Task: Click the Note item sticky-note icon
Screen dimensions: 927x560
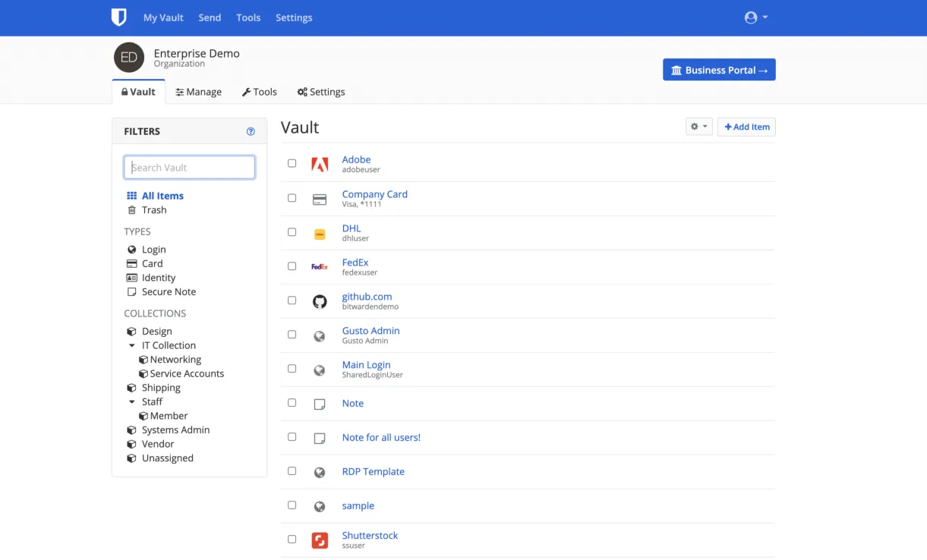Action: click(x=320, y=404)
